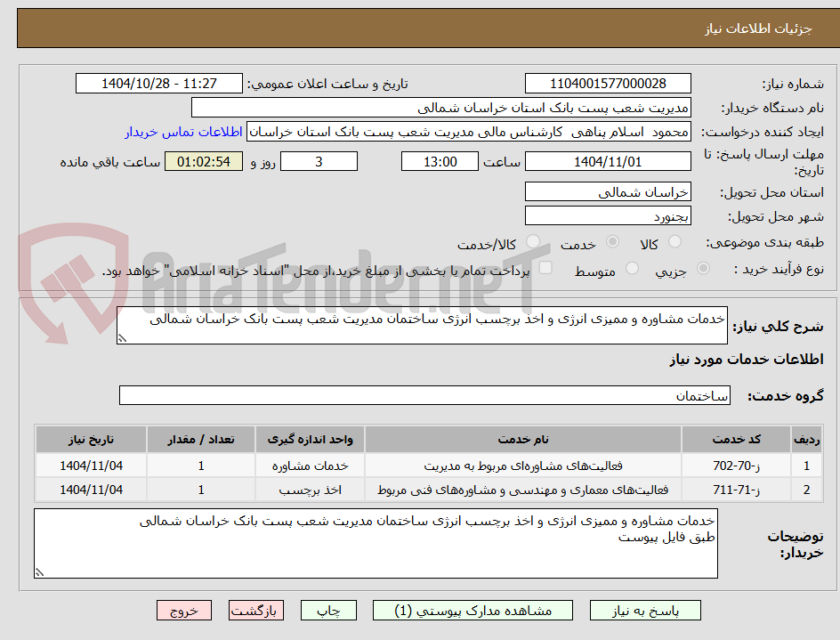Click the resize handle of شرح کلی نیاز box
Screen dimensions: 840x640
pos(121,337)
